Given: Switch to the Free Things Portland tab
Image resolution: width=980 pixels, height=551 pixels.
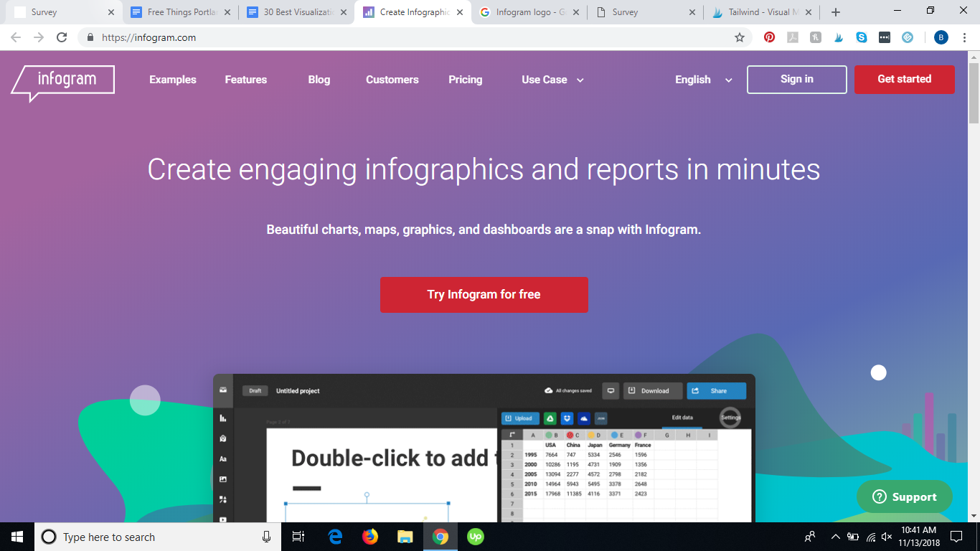Looking at the screenshot, I should (x=182, y=12).
